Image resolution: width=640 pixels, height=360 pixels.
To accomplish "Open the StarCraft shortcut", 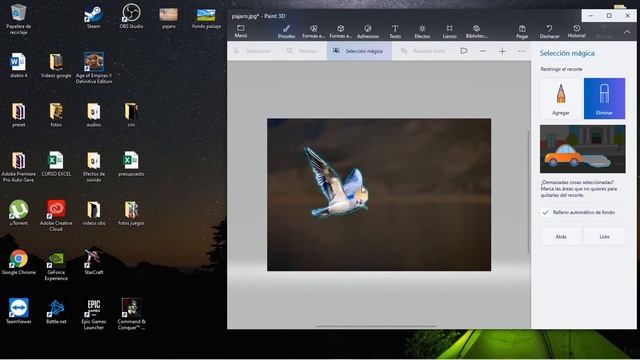I will point(93,262).
